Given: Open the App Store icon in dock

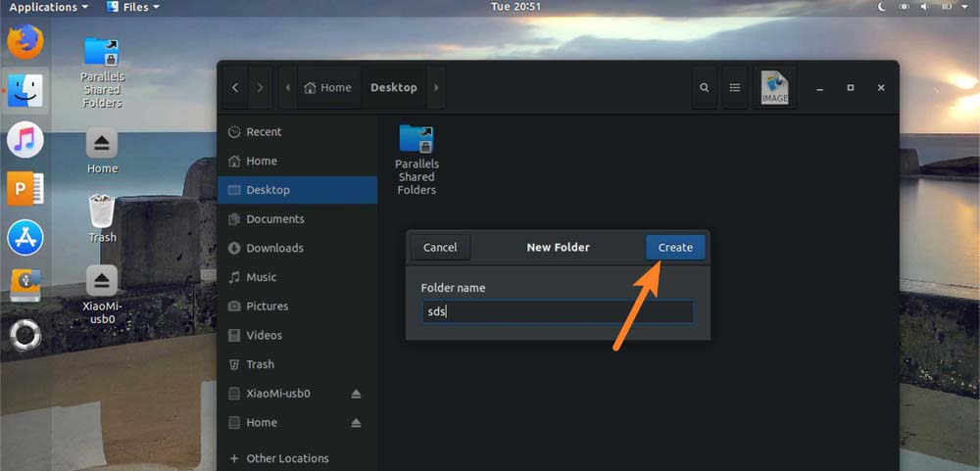Looking at the screenshot, I should click(25, 237).
